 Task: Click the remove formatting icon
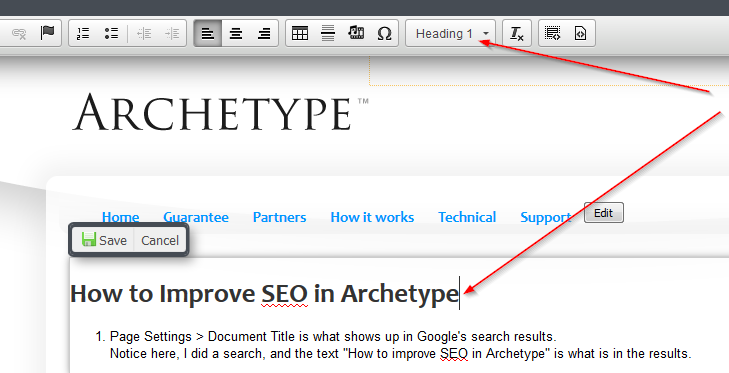tap(517, 33)
